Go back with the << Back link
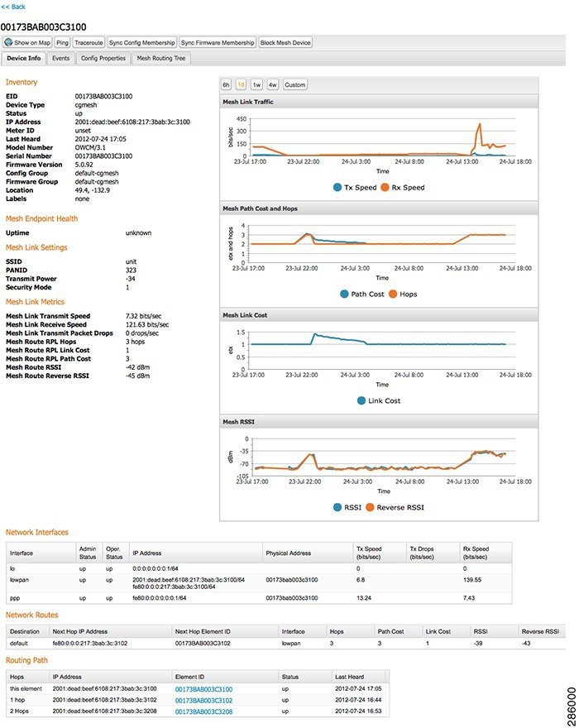579x728 pixels. click(x=13, y=7)
